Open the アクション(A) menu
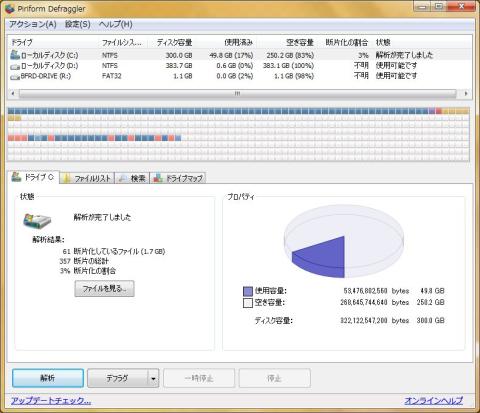Viewport: 480px width, 413px height. 32,24
